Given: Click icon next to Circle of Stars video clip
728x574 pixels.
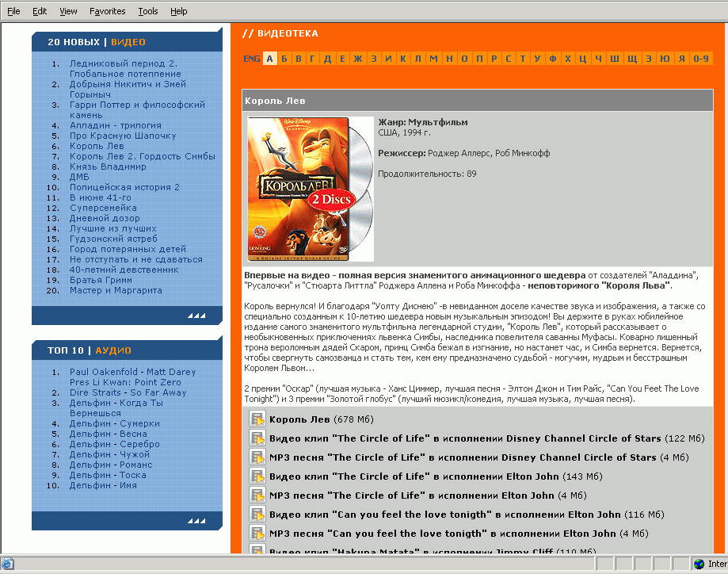Looking at the screenshot, I should point(257,438).
